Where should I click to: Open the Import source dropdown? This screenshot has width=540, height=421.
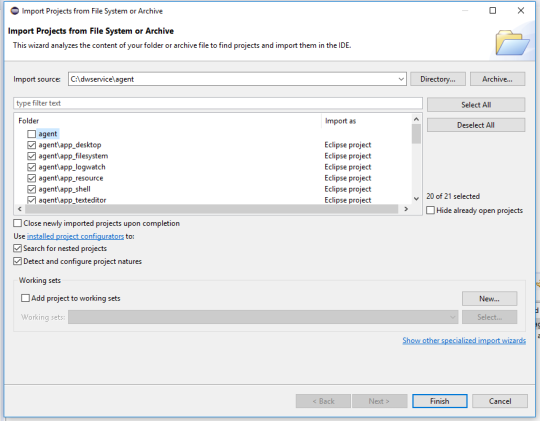click(x=401, y=79)
